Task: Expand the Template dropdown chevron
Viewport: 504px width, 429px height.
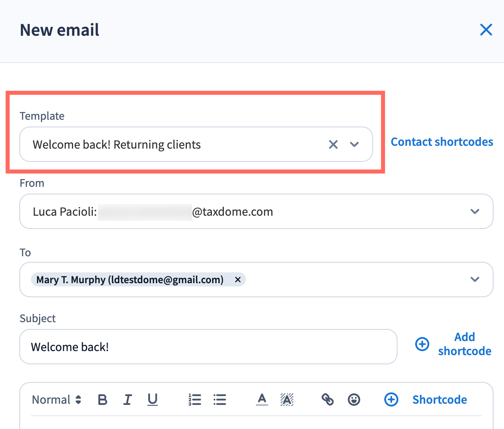Action: click(354, 145)
